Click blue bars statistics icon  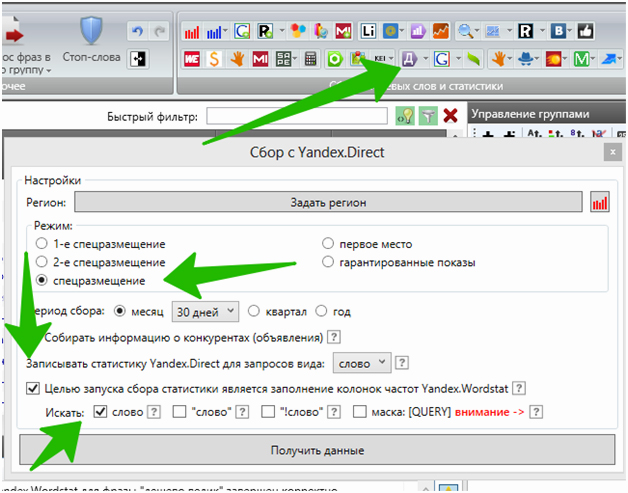click(213, 32)
